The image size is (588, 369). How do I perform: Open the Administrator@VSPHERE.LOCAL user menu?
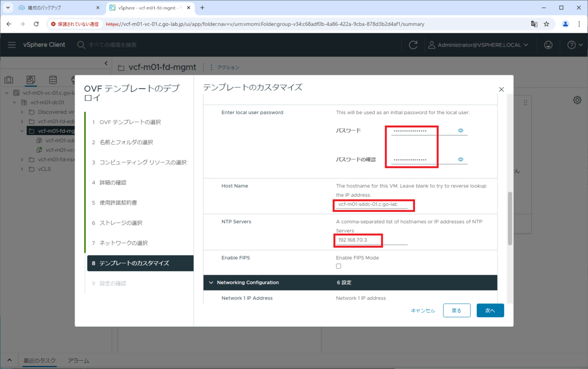coord(478,45)
